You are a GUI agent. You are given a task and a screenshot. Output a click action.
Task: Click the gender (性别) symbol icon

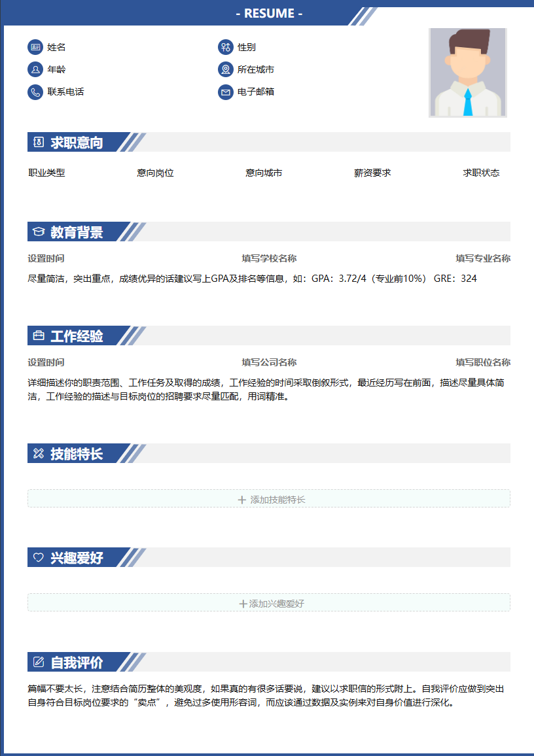225,47
